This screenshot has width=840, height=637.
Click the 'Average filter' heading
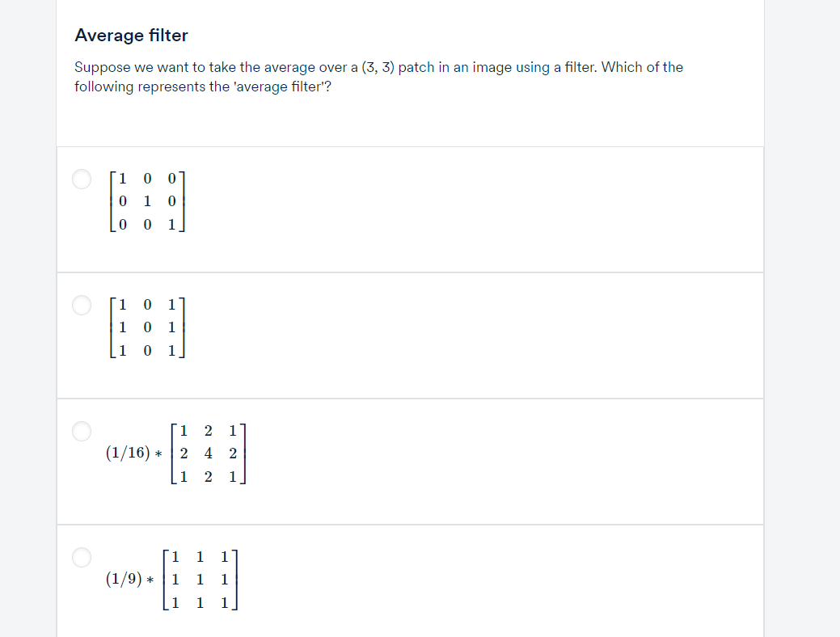[131, 36]
